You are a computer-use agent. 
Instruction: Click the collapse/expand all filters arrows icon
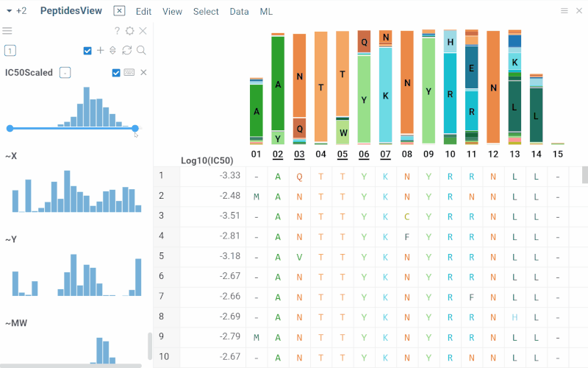coord(113,50)
